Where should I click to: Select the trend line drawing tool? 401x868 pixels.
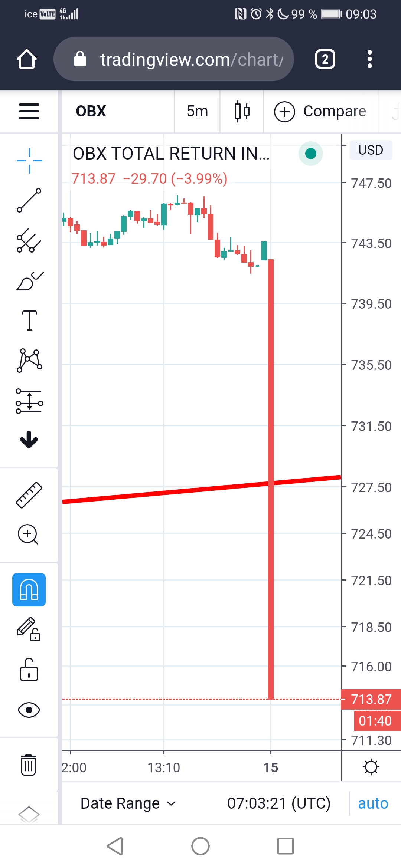coord(29,200)
